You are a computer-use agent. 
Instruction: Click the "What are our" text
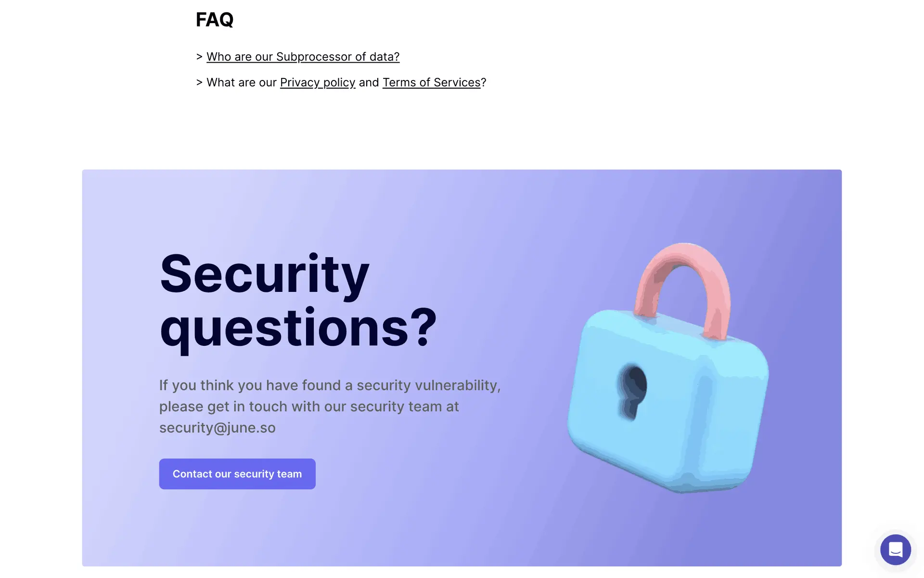(242, 83)
